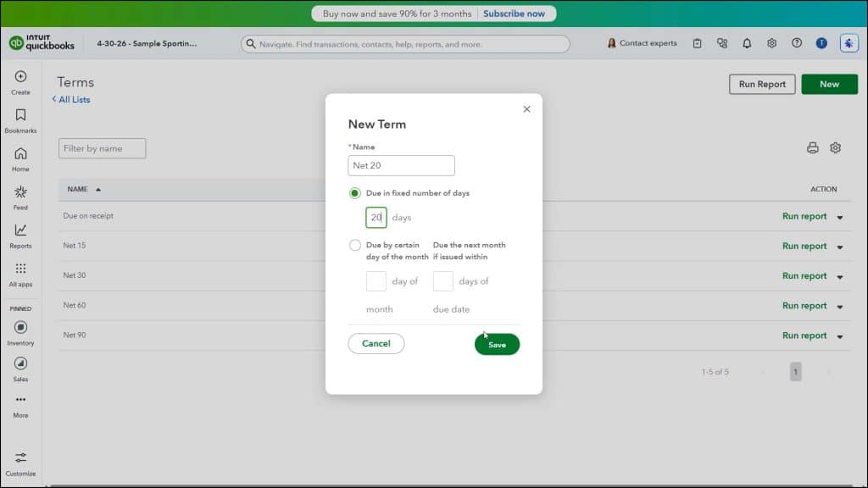Click the day of month field
Viewport: 868px width, 488px height.
coord(376,281)
